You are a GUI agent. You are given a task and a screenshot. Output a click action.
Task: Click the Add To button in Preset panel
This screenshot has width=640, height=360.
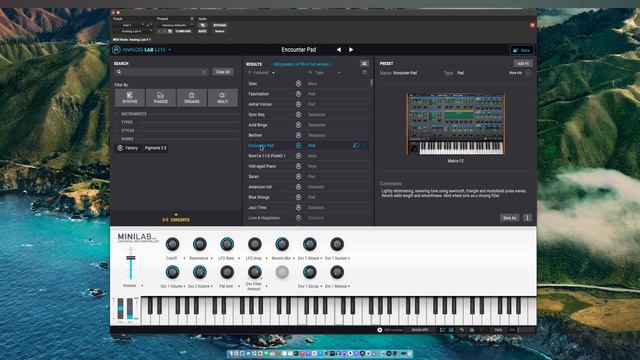coord(523,64)
